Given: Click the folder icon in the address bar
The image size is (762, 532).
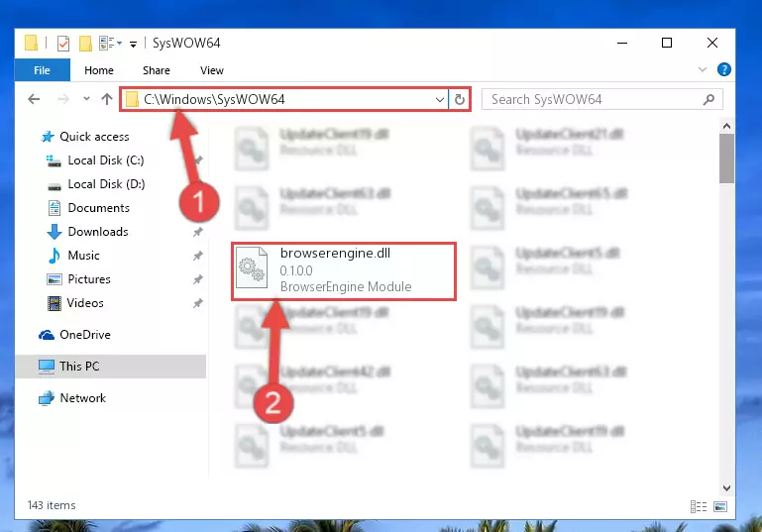Looking at the screenshot, I should pos(132,100).
